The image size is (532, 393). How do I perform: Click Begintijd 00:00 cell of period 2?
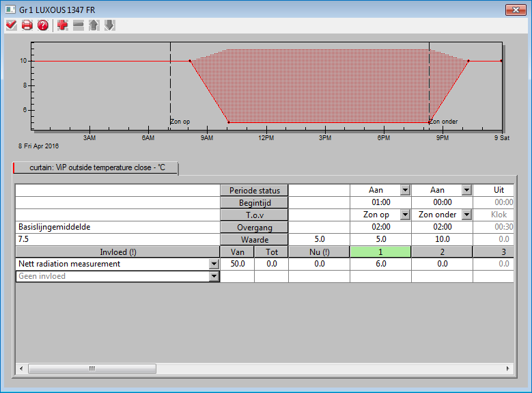442,202
